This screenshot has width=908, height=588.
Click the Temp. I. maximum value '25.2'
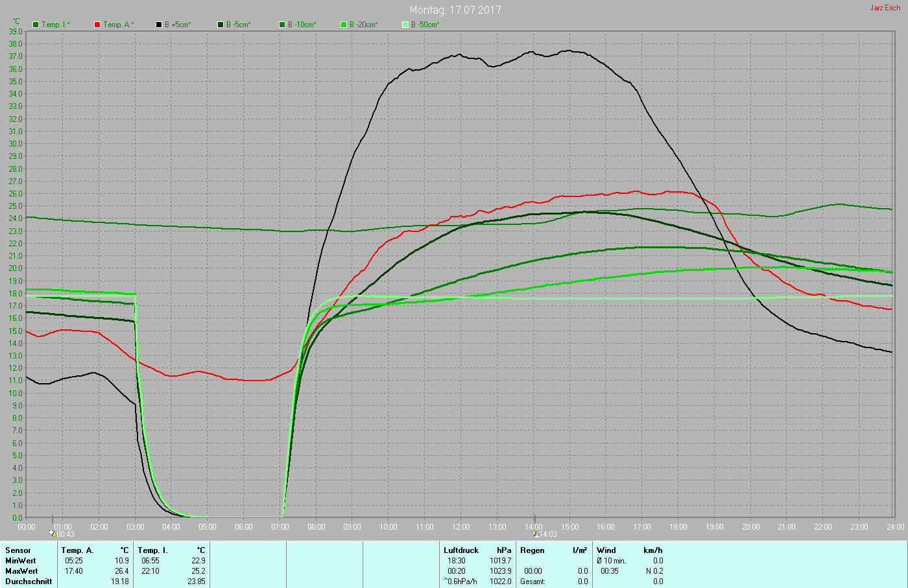(x=198, y=571)
